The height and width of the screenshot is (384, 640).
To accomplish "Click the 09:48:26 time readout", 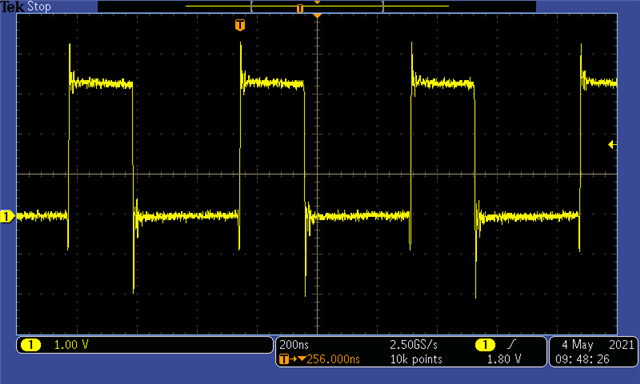I will point(582,359).
